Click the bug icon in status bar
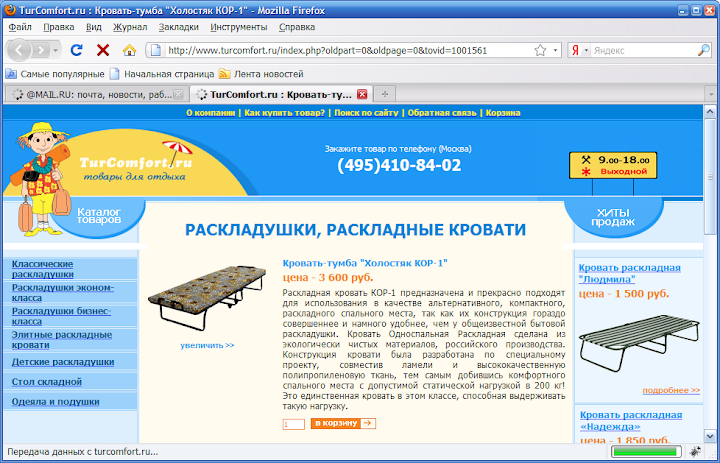Image resolution: width=720 pixels, height=463 pixels. 695,451
